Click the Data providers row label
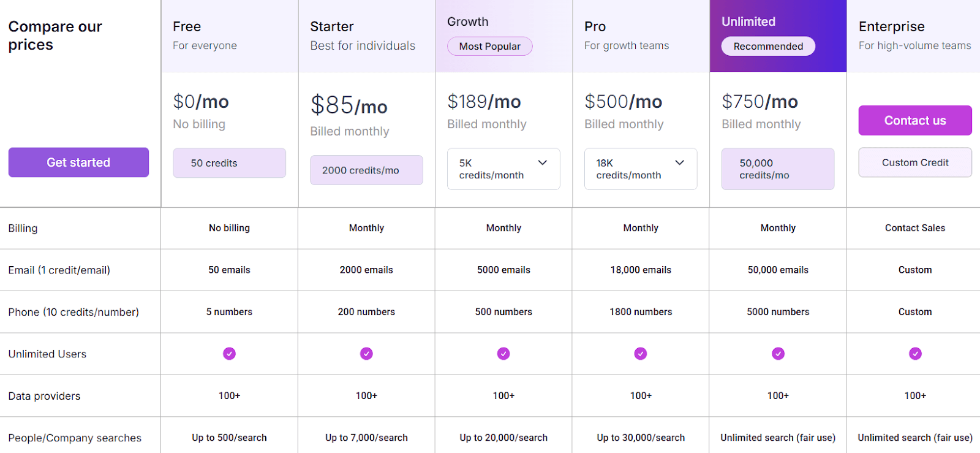The image size is (980, 453). coord(44,397)
